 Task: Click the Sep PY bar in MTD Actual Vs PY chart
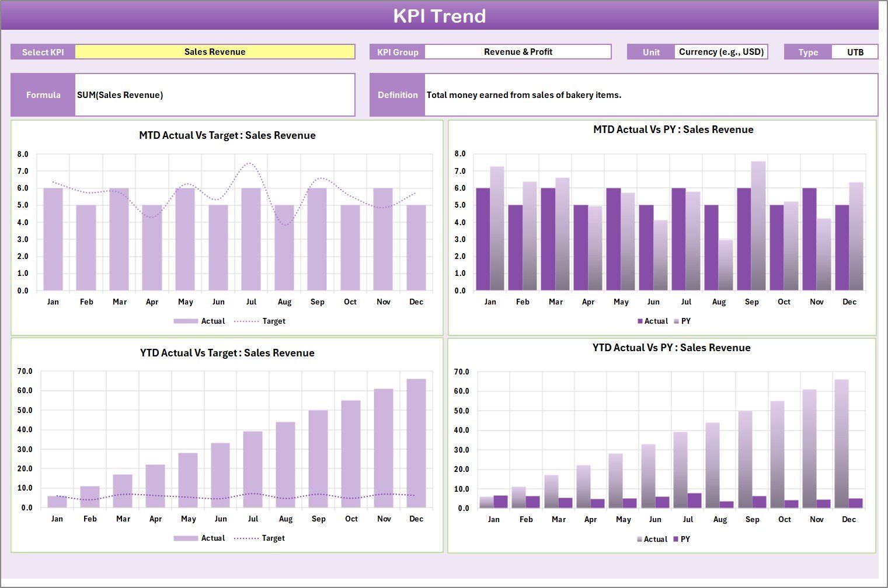758,226
